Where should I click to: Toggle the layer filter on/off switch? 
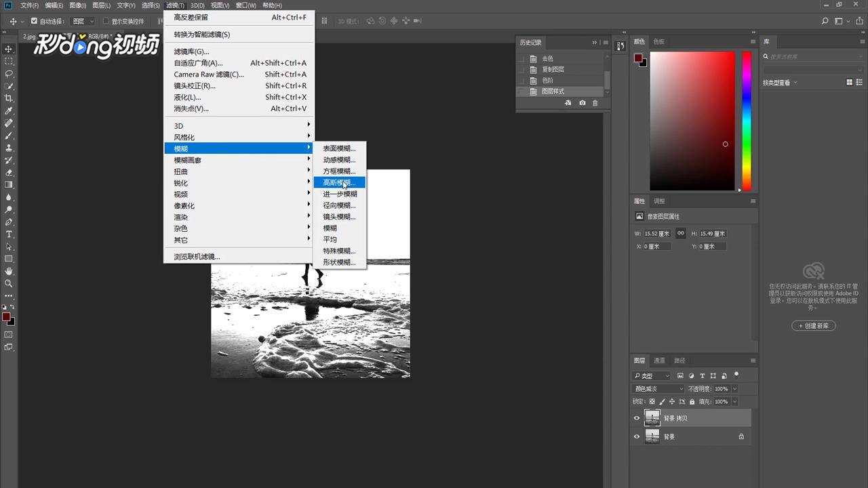coord(736,375)
